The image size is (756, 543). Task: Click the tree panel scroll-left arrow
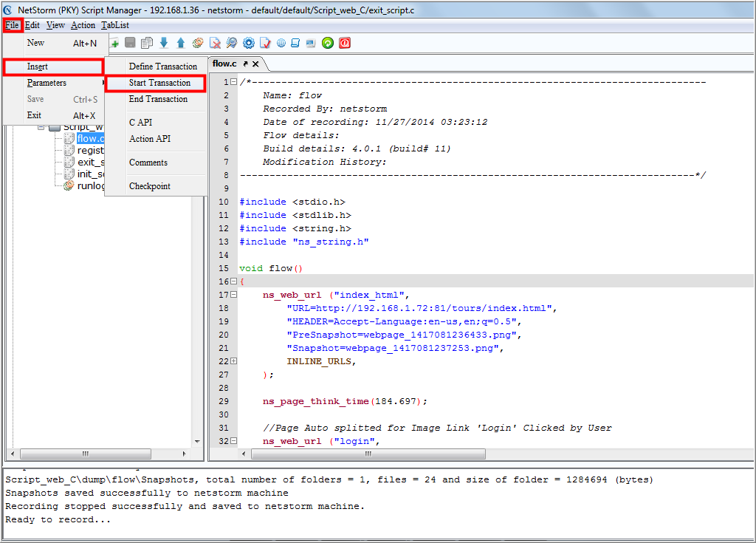13,454
